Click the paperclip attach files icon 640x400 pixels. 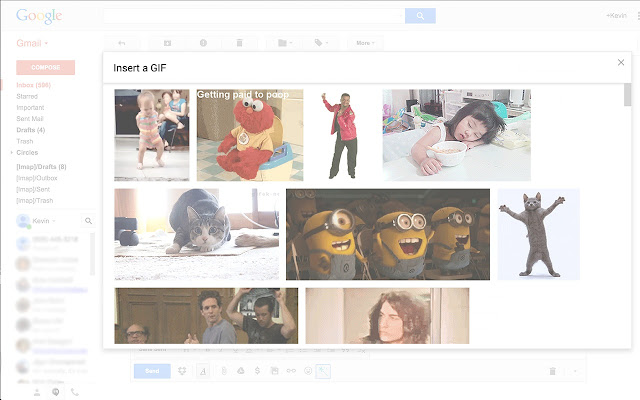(x=224, y=371)
